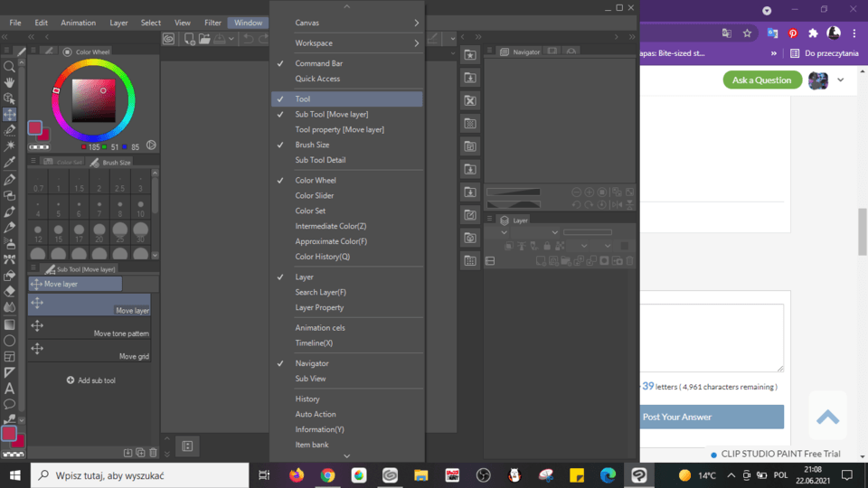Click the layer opacity slider
This screenshot has width=868, height=488.
(588, 232)
